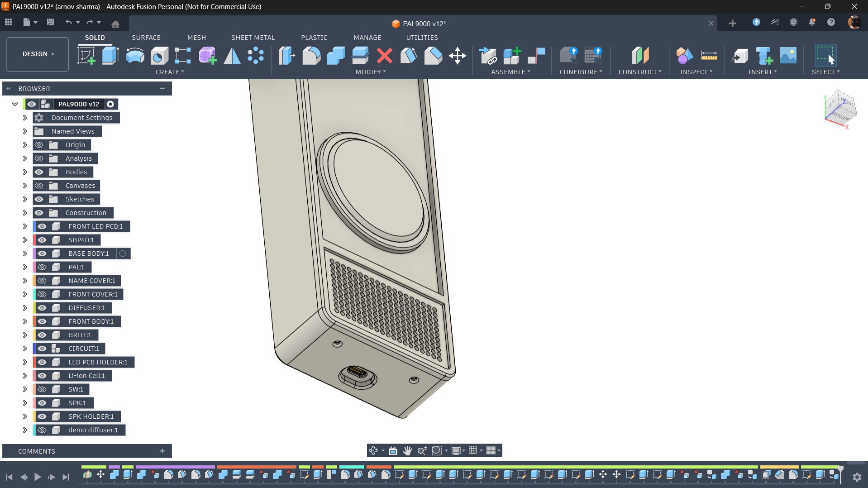Image resolution: width=868 pixels, height=488 pixels.
Task: Click the Extrude tool icon
Action: [x=110, y=56]
